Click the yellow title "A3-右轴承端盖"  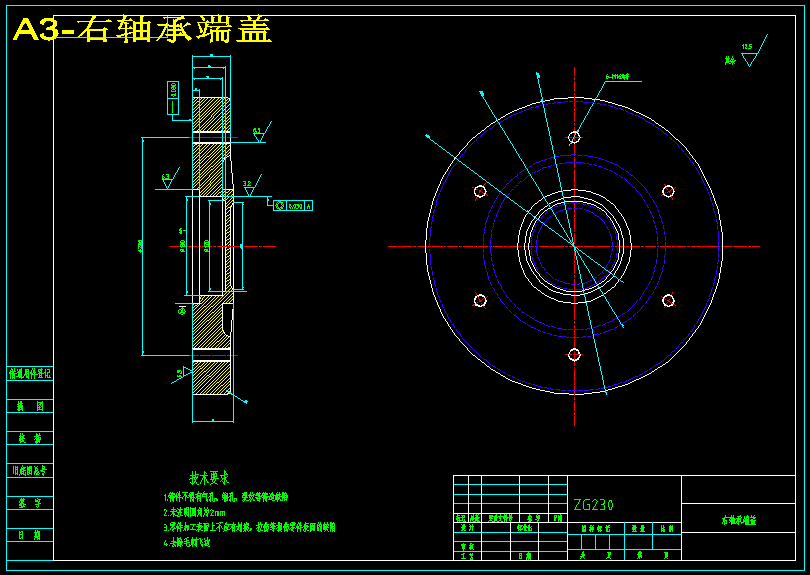tap(142, 29)
